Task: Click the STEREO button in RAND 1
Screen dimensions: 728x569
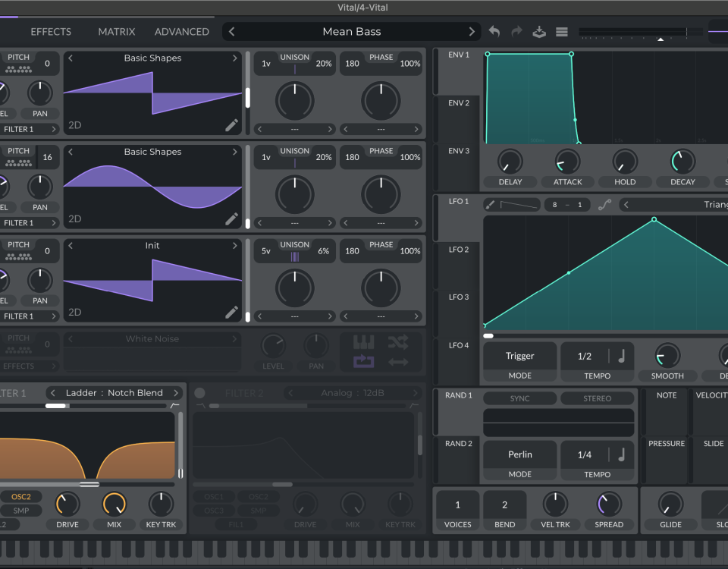Action: (597, 398)
